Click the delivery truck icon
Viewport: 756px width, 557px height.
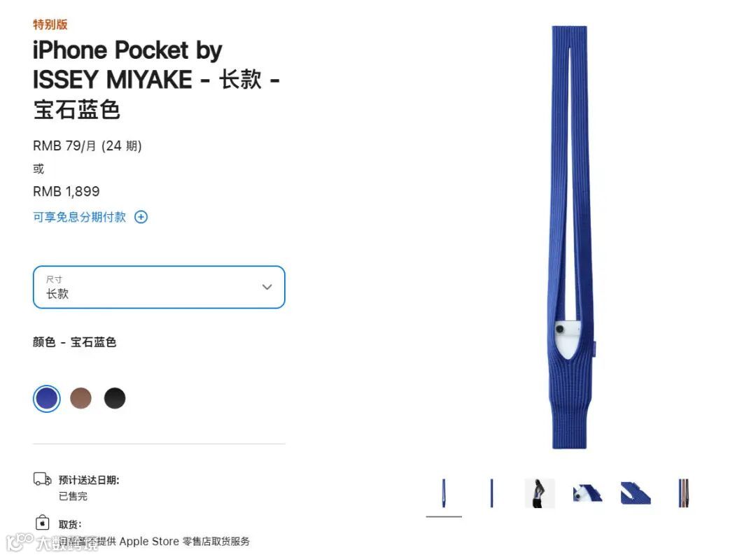click(x=43, y=479)
